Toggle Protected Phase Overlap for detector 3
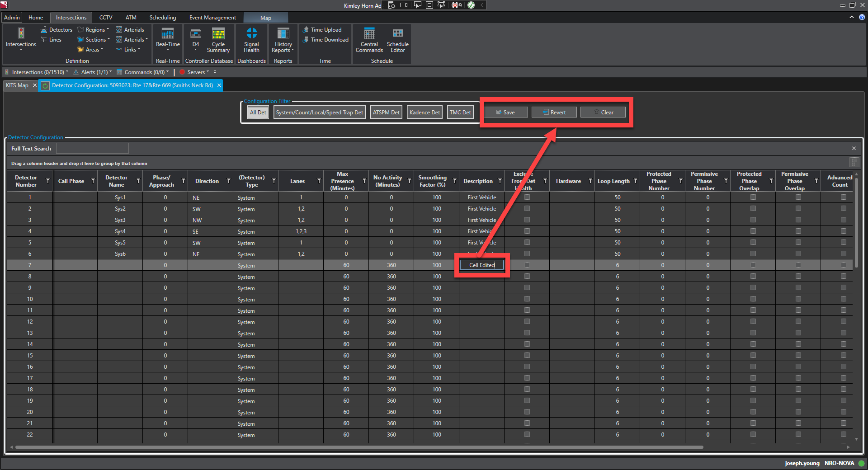 (753, 220)
